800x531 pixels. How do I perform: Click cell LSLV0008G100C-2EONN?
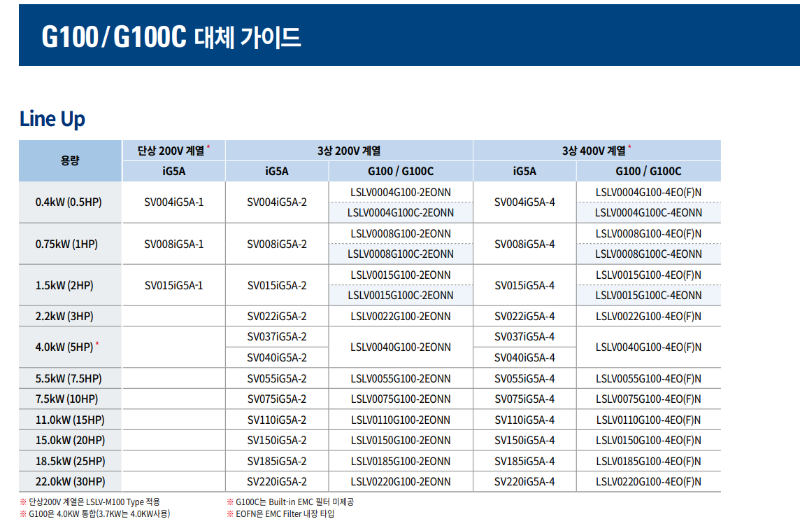pyautogui.click(x=401, y=254)
